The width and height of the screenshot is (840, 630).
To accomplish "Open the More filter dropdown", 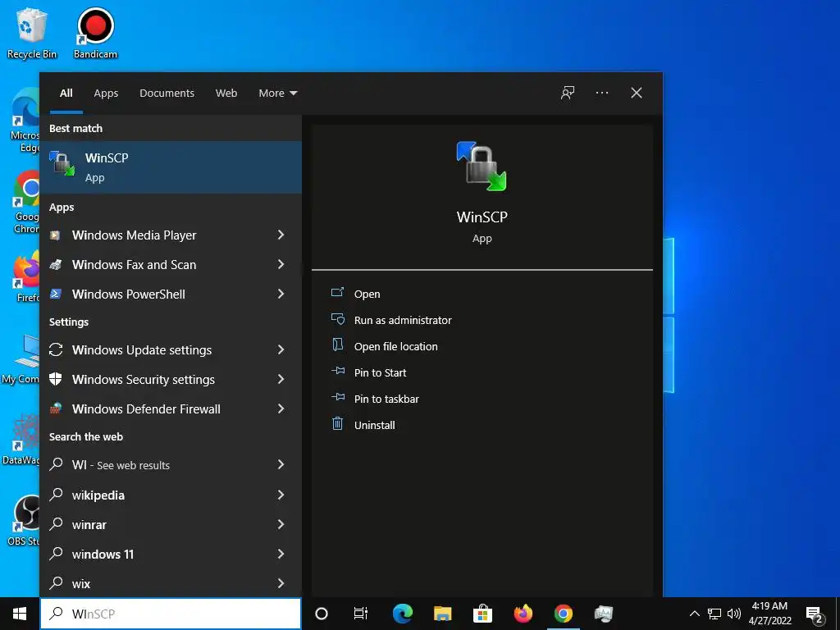I will [277, 94].
